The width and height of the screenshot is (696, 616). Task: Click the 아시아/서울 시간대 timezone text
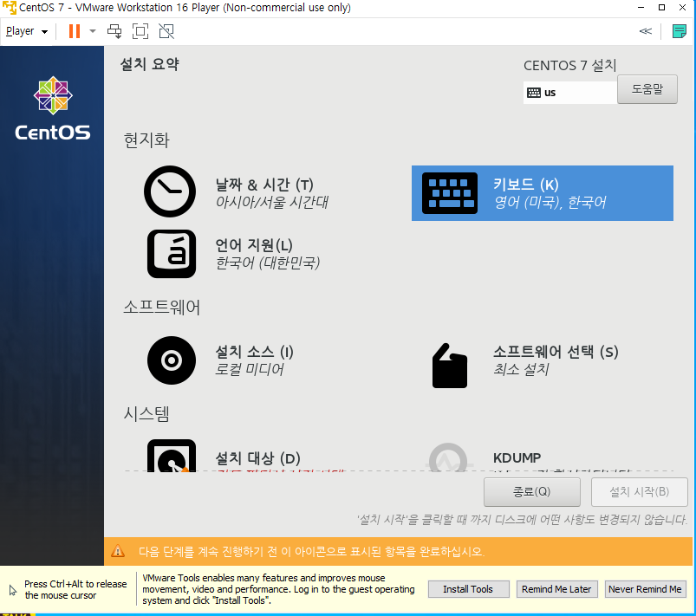(271, 203)
